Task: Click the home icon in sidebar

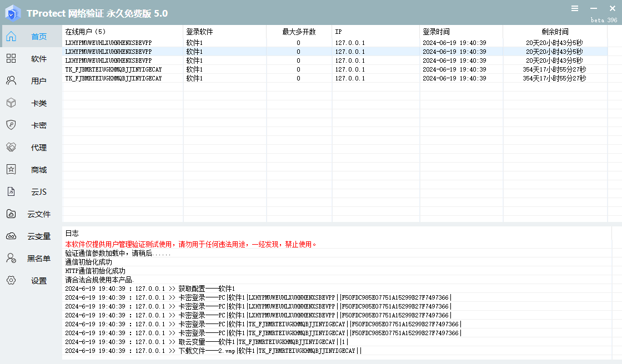Action: click(x=11, y=37)
